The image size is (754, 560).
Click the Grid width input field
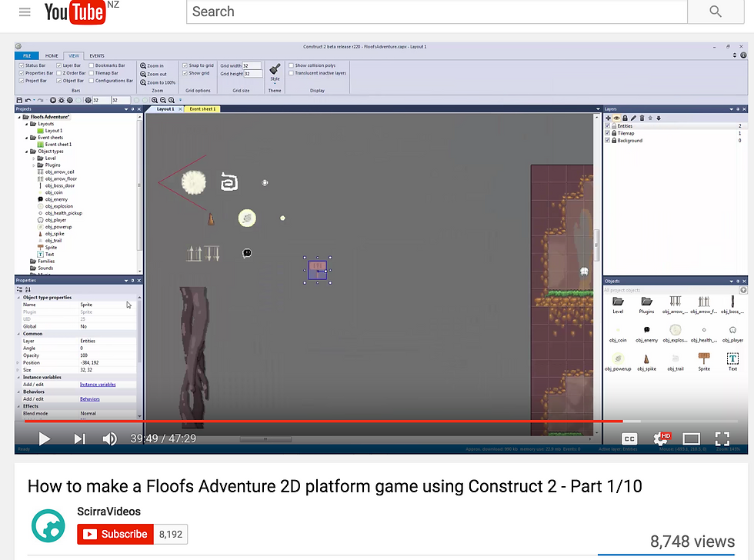click(252, 66)
